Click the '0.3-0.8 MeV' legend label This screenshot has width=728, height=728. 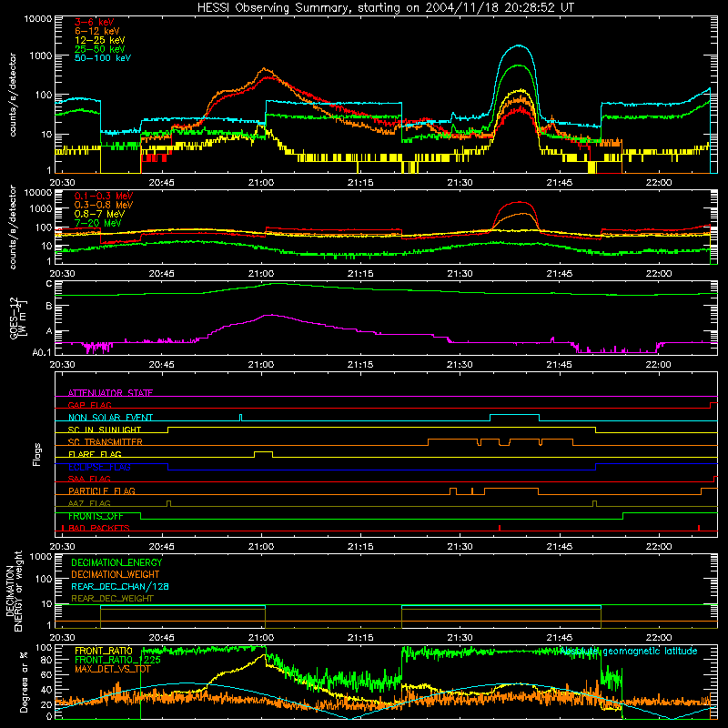[104, 205]
